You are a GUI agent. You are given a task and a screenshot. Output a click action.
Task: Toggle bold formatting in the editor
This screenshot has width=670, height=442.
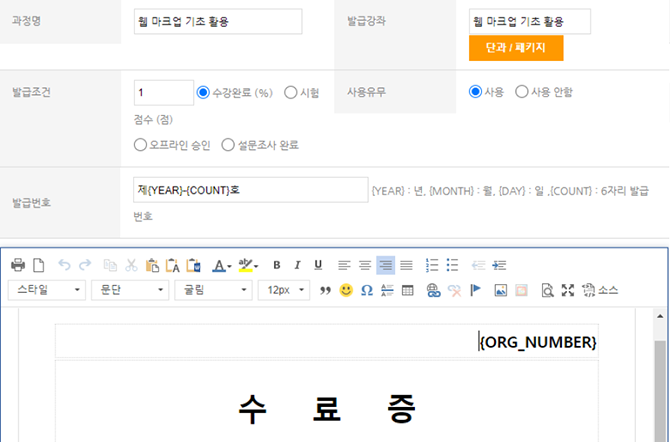tap(277, 265)
